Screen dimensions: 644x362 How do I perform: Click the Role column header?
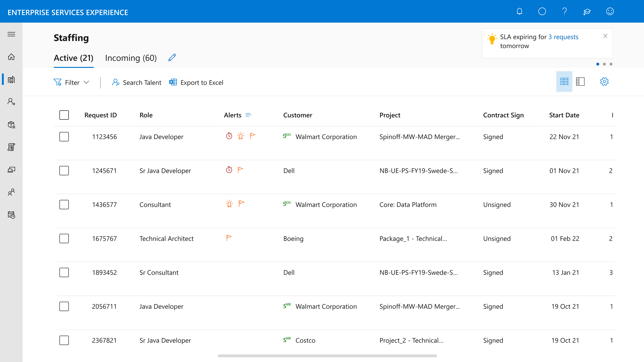(146, 115)
